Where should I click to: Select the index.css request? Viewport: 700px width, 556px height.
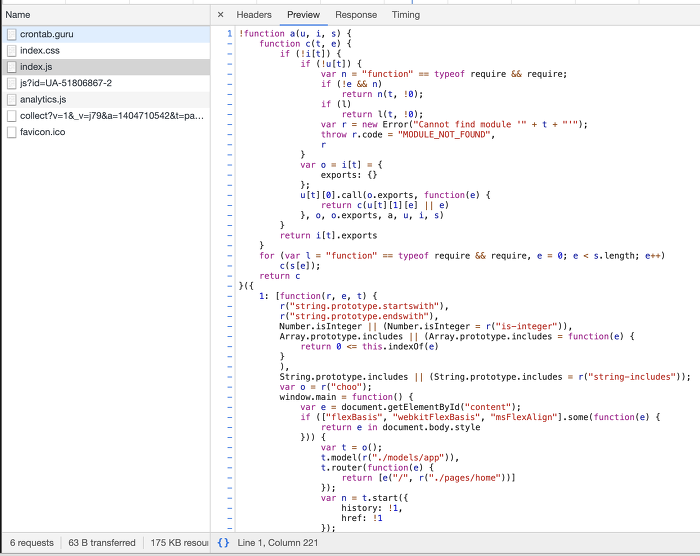point(106,50)
